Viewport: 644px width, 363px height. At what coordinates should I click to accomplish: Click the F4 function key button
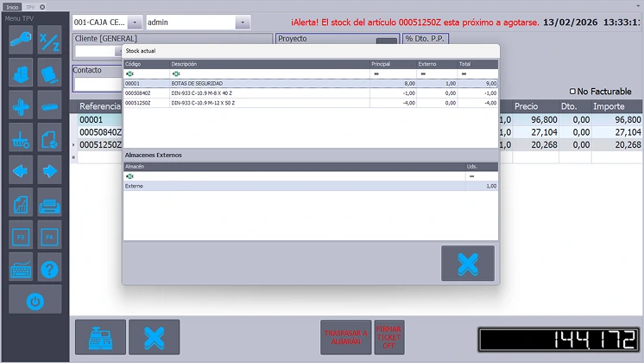point(49,236)
